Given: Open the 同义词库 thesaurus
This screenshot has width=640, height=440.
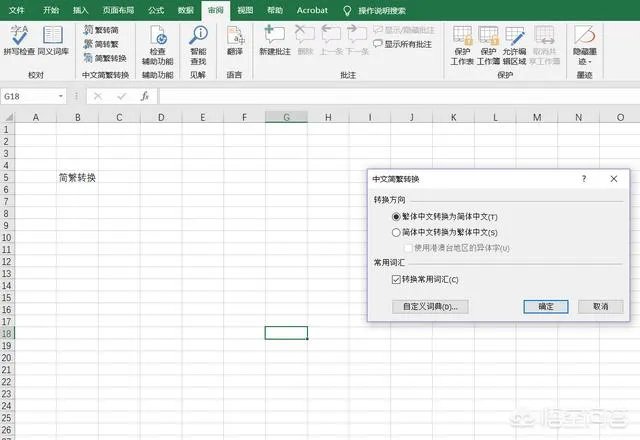Looking at the screenshot, I should click(x=53, y=40).
